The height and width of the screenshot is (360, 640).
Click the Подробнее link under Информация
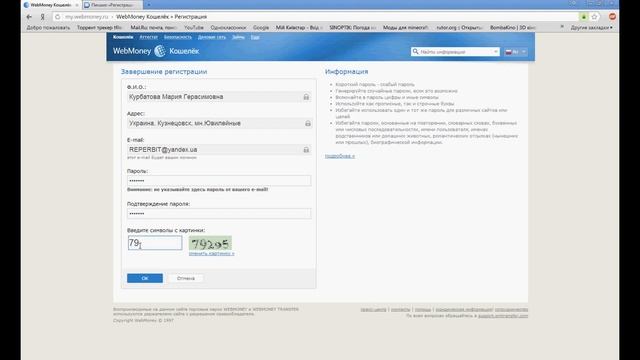click(340, 156)
